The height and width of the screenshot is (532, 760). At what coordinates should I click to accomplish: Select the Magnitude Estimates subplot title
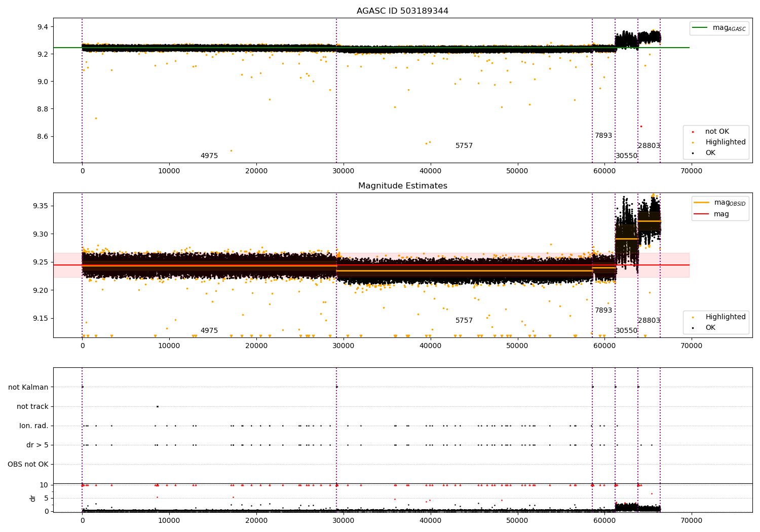pos(402,186)
